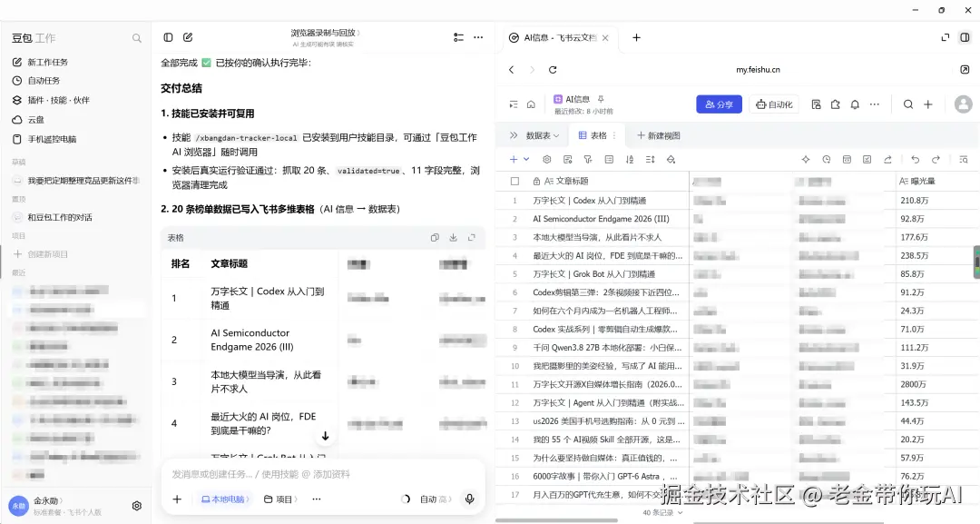The height and width of the screenshot is (524, 980).
Task: Copy the table in the chat message
Action: (x=435, y=238)
